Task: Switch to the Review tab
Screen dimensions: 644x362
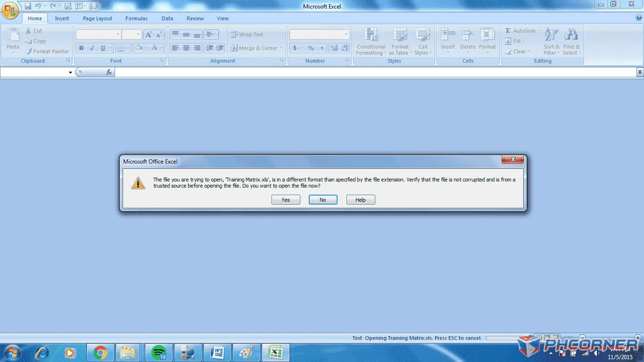Action: (195, 18)
